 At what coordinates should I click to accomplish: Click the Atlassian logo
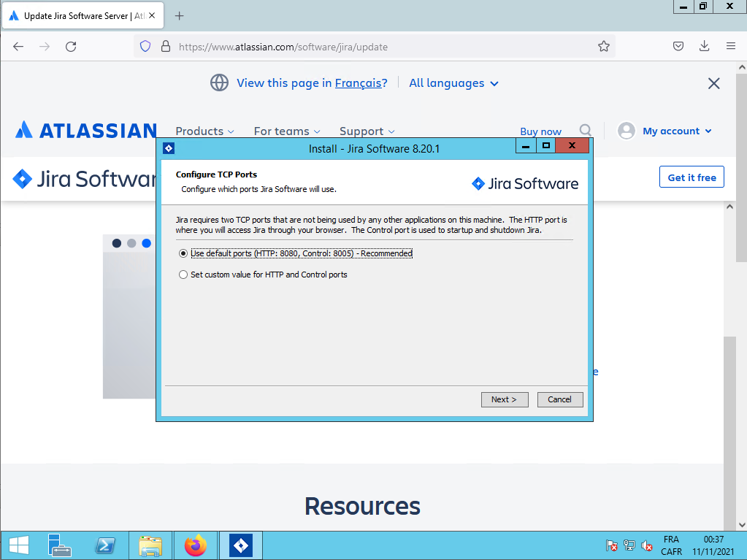point(85,130)
